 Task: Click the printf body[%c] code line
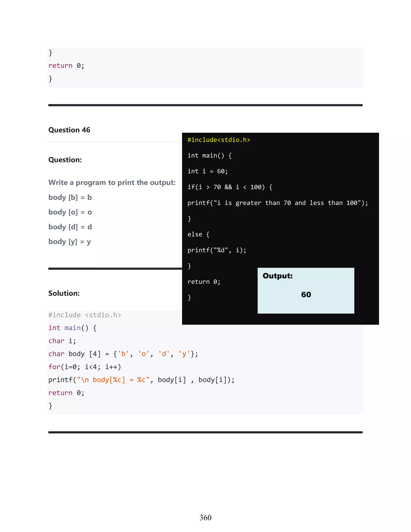pos(141,380)
